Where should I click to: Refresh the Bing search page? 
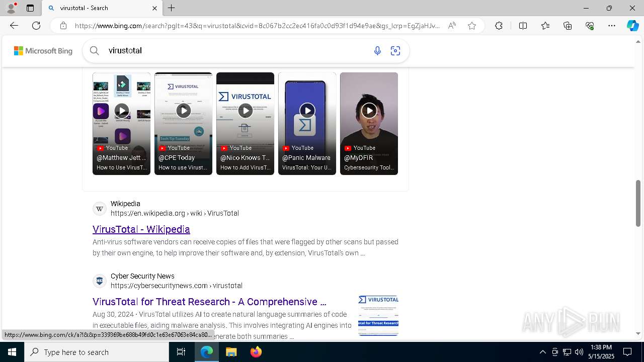tap(36, 26)
